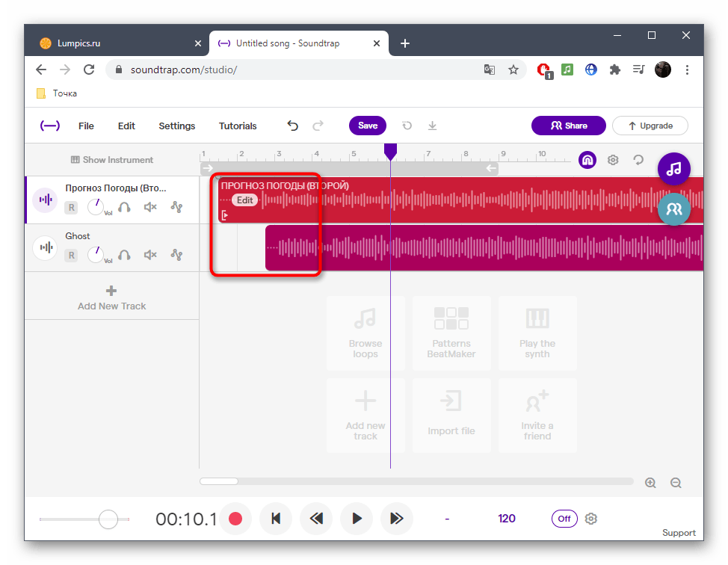The image size is (728, 565).
Task: Open the collaboration people round button
Action: tap(673, 209)
